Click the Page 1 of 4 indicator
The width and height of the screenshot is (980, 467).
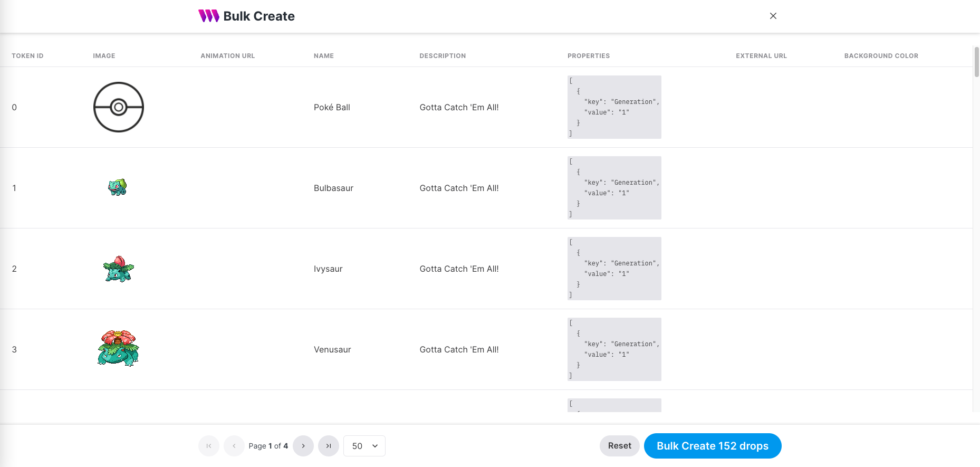(268, 446)
